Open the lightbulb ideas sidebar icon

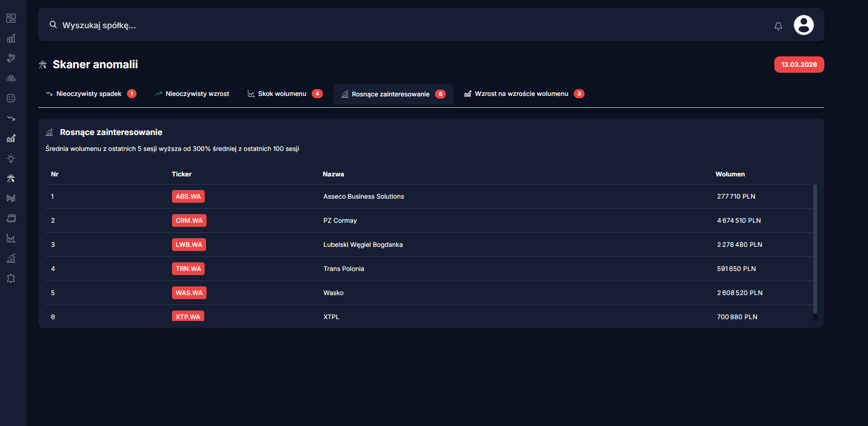pyautogui.click(x=11, y=158)
